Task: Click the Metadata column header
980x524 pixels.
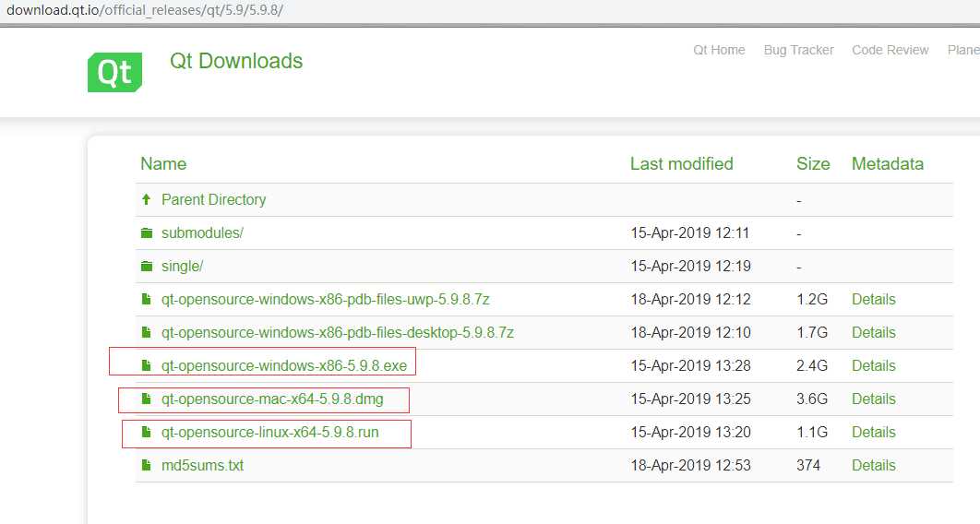Action: [x=888, y=163]
